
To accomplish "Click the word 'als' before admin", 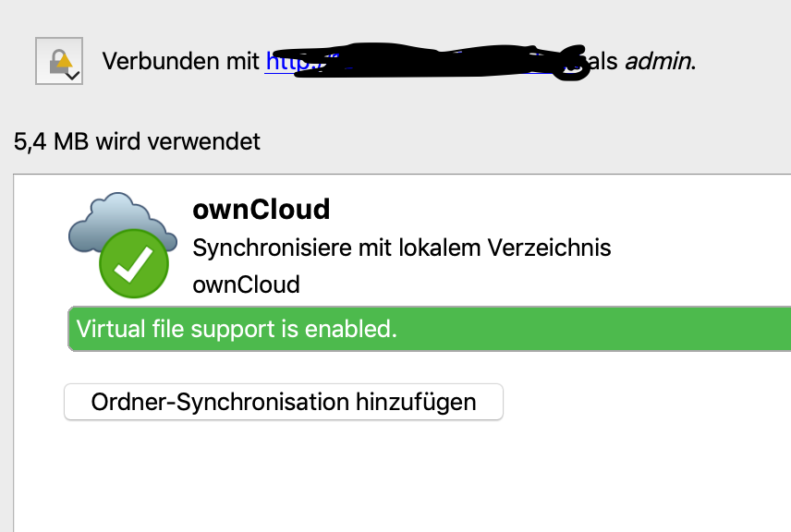I will tap(603, 62).
